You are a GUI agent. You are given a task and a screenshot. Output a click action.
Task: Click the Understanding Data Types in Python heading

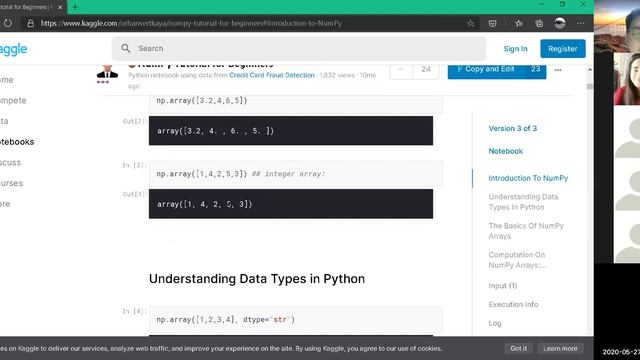click(257, 279)
